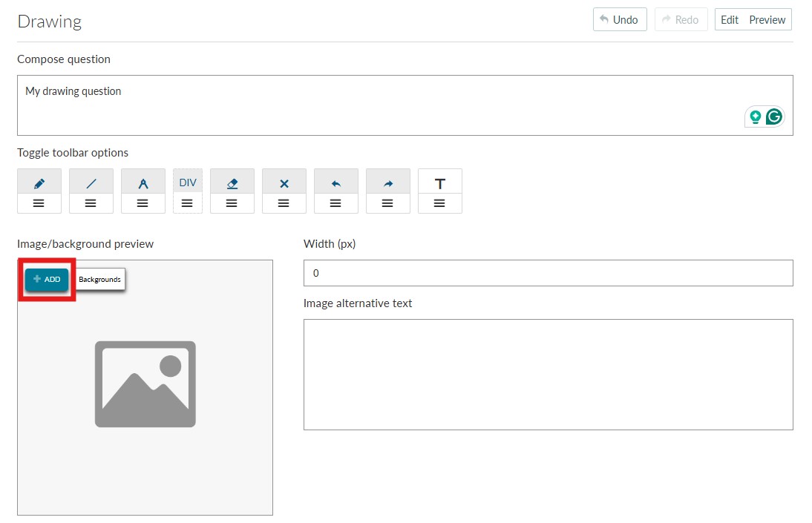Click the Grammarly lightbulb suggestion icon
Image resolution: width=812 pixels, height=523 pixels.
756,116
